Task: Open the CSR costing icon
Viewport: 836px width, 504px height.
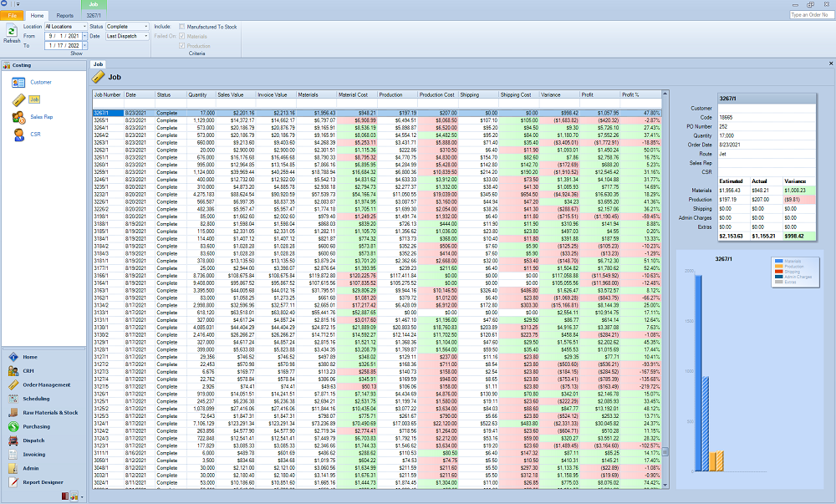Action: click(18, 135)
